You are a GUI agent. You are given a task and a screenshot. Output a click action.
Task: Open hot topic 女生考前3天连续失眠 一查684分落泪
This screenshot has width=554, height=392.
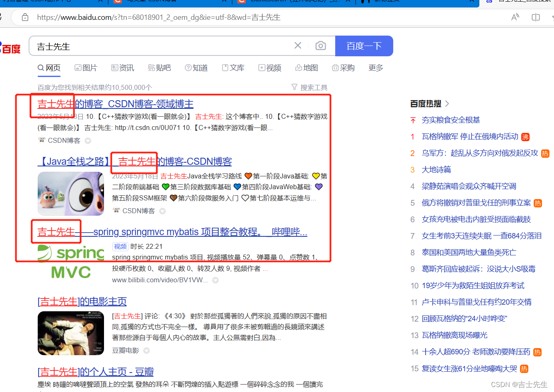point(481,236)
